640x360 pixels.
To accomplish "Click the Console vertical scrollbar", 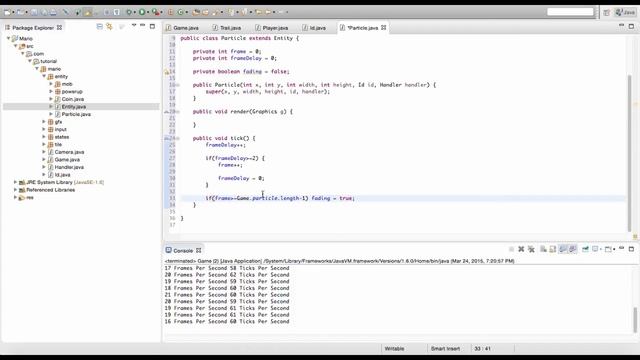I will coord(635,320).
